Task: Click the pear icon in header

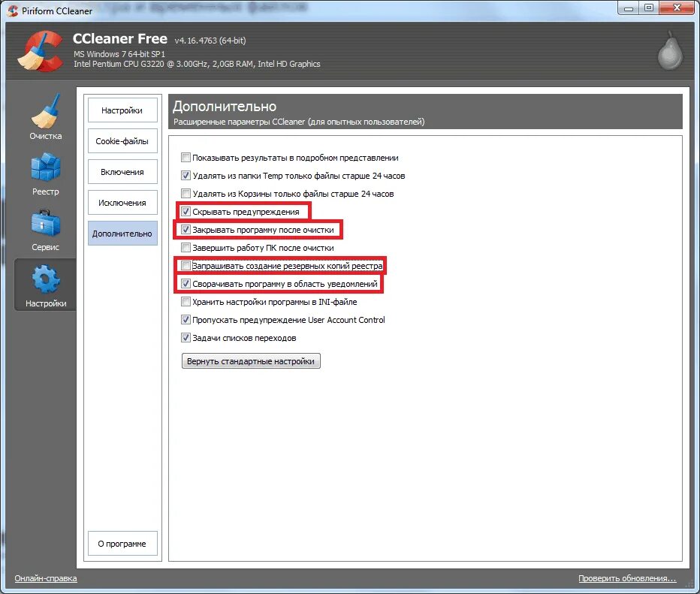Action: point(670,50)
